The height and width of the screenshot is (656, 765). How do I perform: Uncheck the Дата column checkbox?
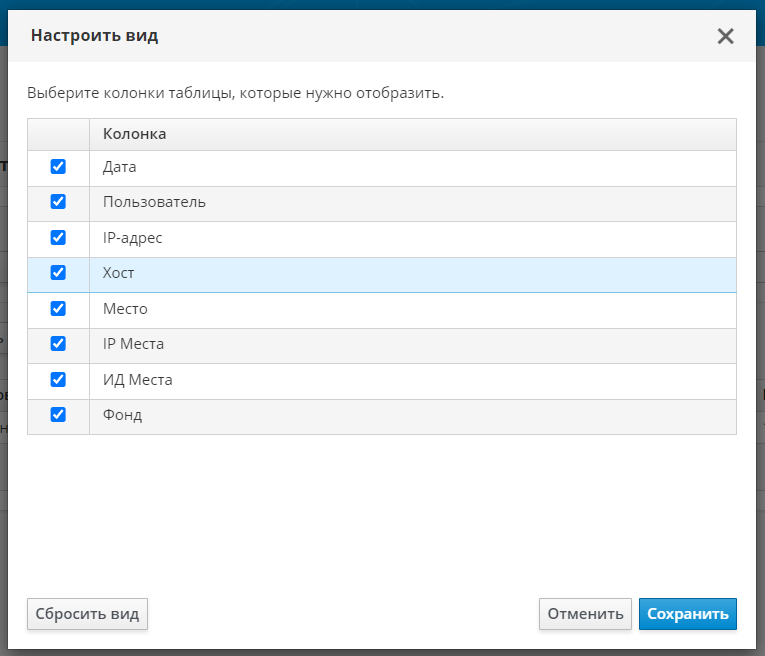[x=58, y=167]
